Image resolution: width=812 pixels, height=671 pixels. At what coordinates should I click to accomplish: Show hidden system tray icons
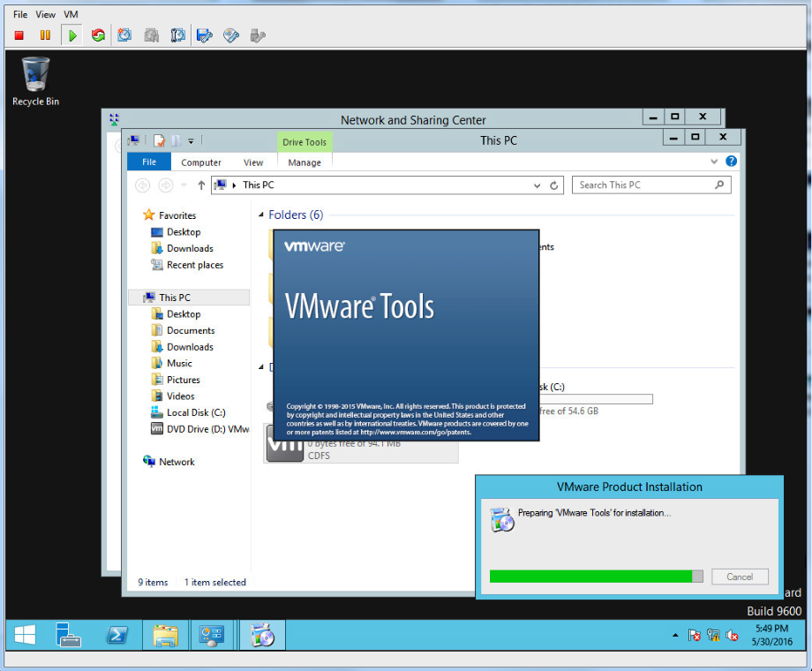pyautogui.click(x=675, y=635)
